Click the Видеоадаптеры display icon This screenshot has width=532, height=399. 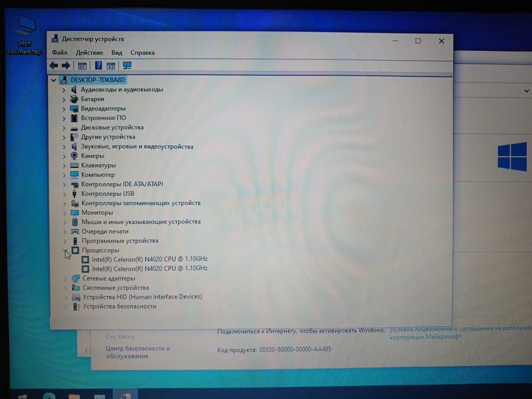(74, 108)
